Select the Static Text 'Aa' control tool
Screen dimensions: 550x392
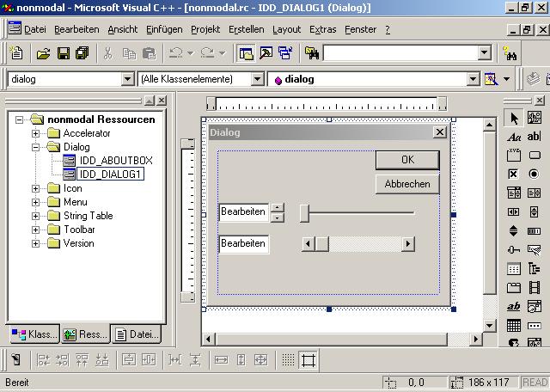pos(514,137)
